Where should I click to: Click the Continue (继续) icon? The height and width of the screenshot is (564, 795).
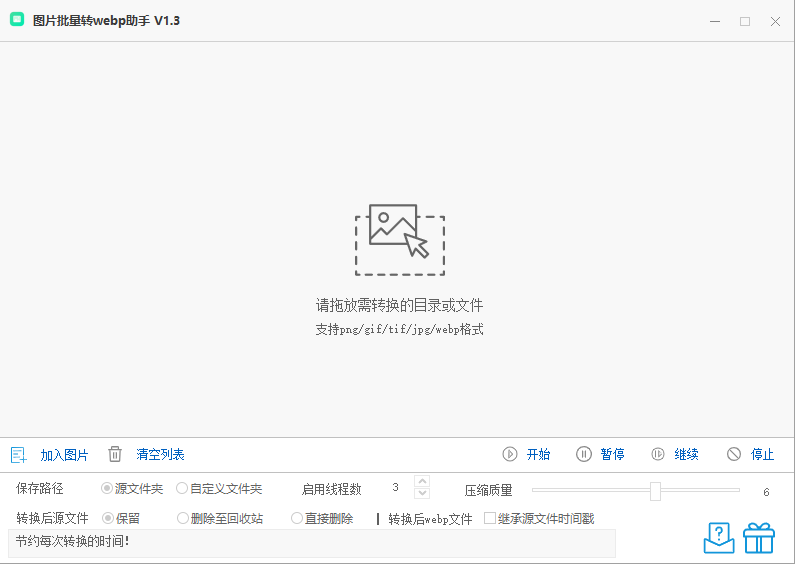[658, 454]
